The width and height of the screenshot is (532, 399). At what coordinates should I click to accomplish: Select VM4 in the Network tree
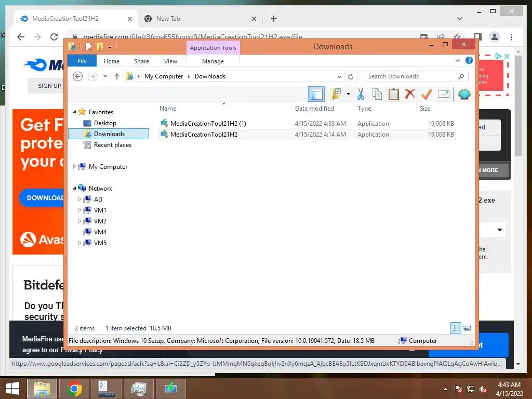coord(100,232)
